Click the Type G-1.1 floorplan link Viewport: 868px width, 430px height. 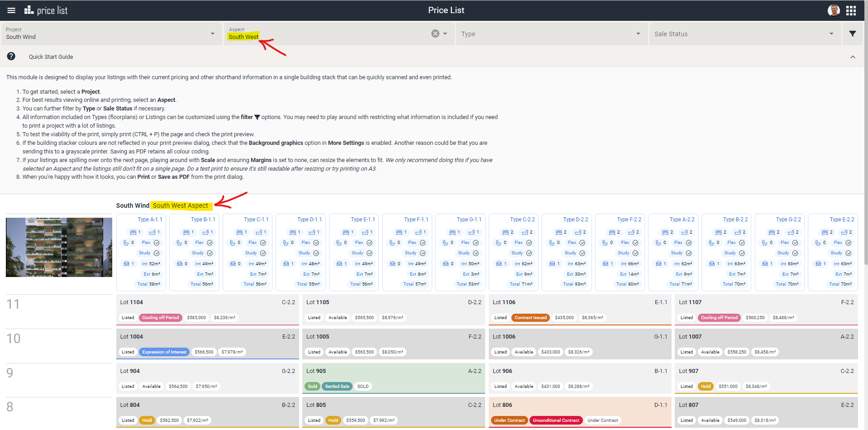tap(469, 220)
